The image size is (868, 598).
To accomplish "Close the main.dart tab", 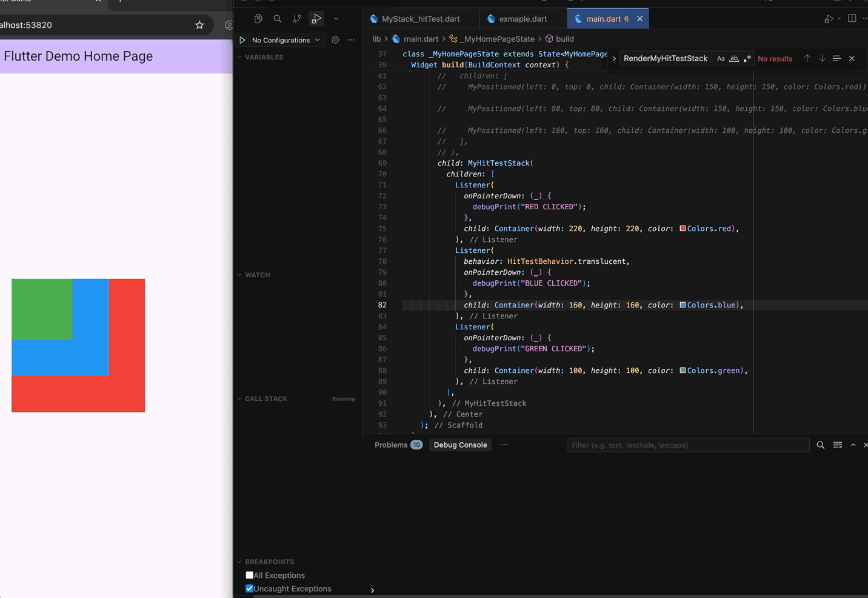I will click(639, 19).
